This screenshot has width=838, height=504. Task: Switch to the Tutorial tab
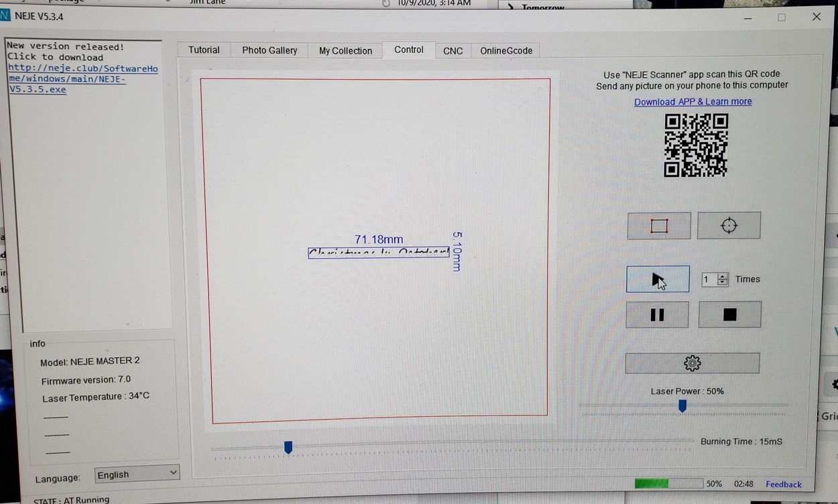(x=204, y=50)
